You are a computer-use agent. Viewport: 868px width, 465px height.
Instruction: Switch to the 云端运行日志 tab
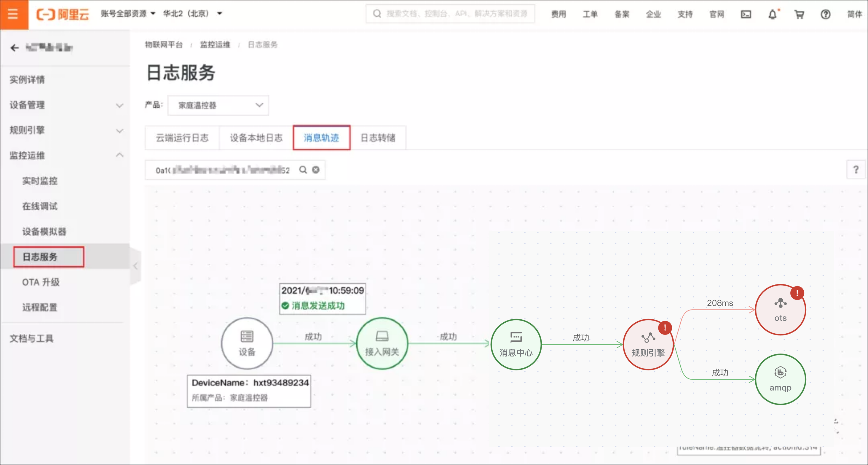click(182, 138)
